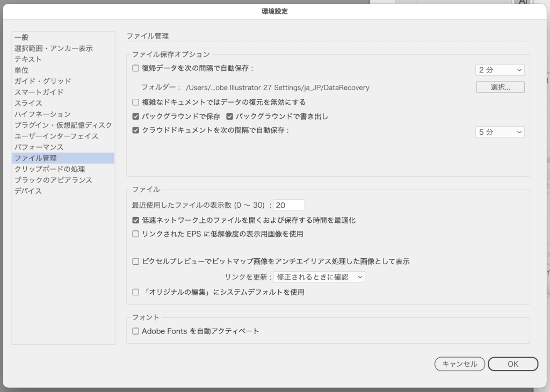Switch to パフォーマンス preferences category
This screenshot has height=392, width=550.
coord(39,147)
